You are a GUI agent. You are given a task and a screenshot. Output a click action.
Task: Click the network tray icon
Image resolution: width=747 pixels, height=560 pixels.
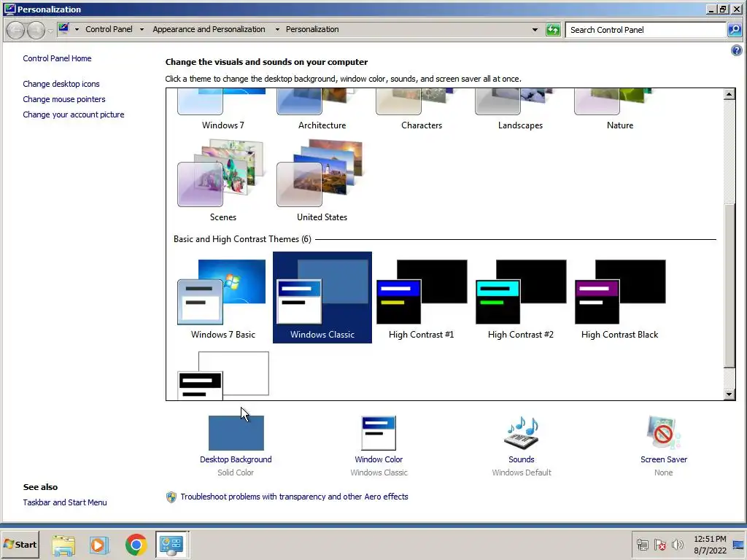pyautogui.click(x=643, y=545)
